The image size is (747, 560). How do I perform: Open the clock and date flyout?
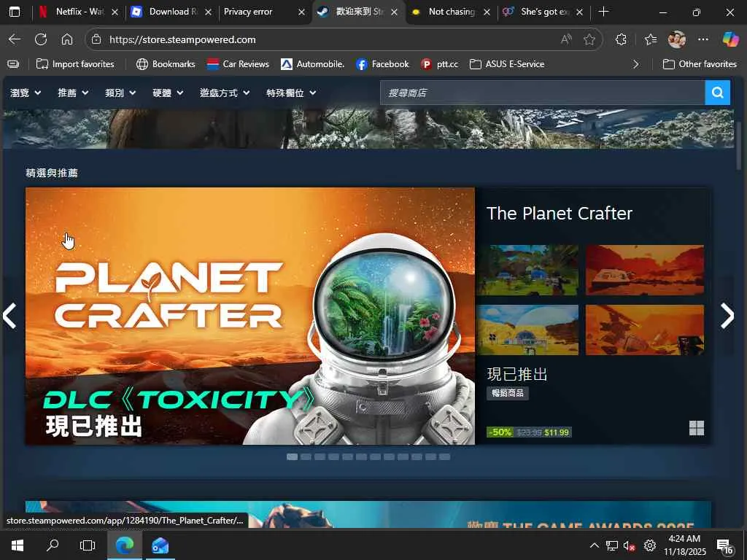coord(684,545)
